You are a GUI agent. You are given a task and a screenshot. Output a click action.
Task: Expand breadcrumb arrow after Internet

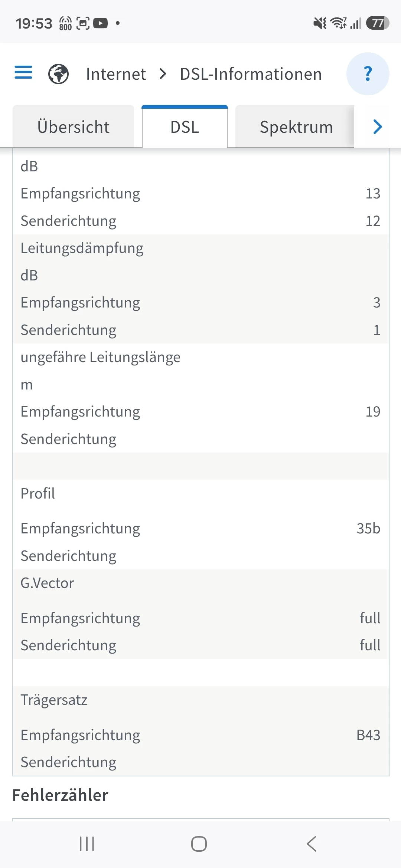pos(163,74)
